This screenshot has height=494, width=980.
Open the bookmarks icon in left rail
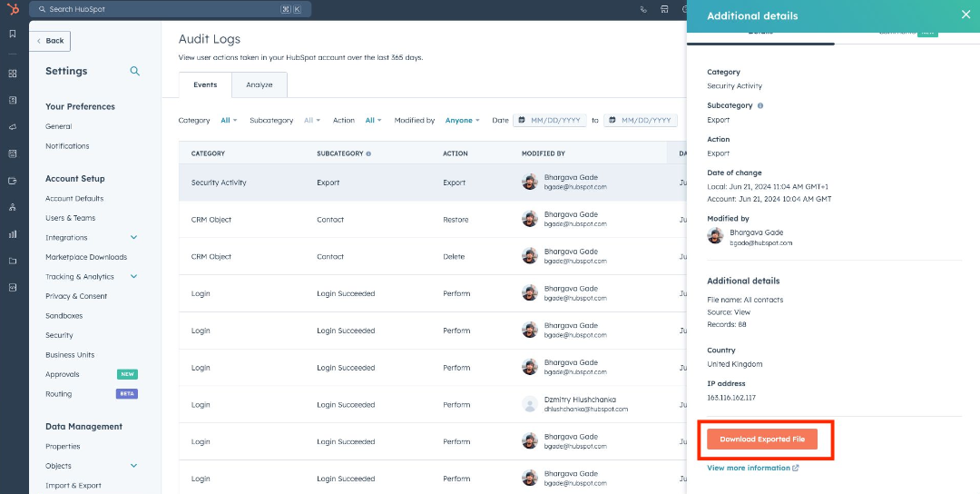[13, 34]
